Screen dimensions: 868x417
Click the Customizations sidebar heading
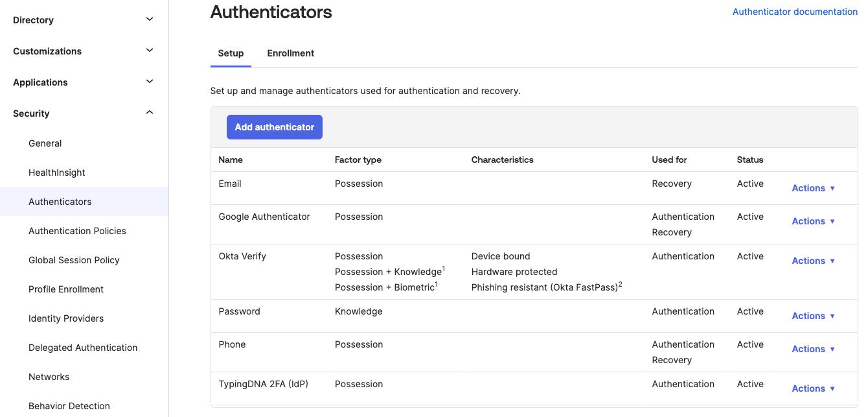point(47,51)
